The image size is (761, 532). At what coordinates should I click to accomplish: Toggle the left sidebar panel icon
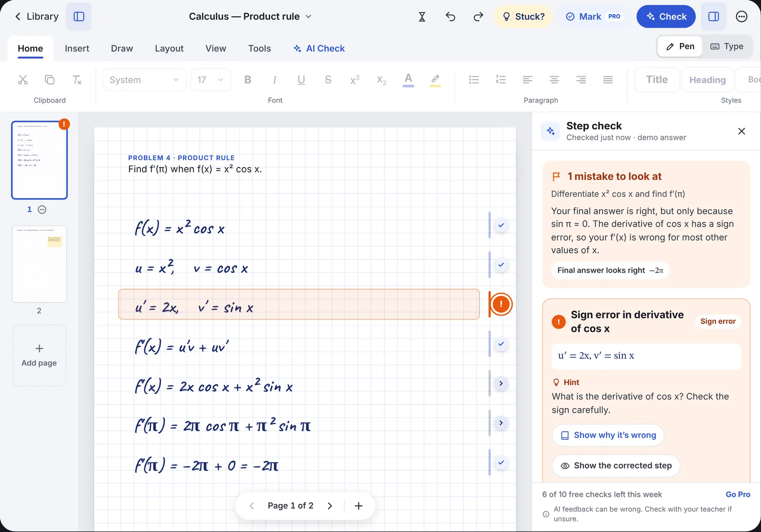79,17
